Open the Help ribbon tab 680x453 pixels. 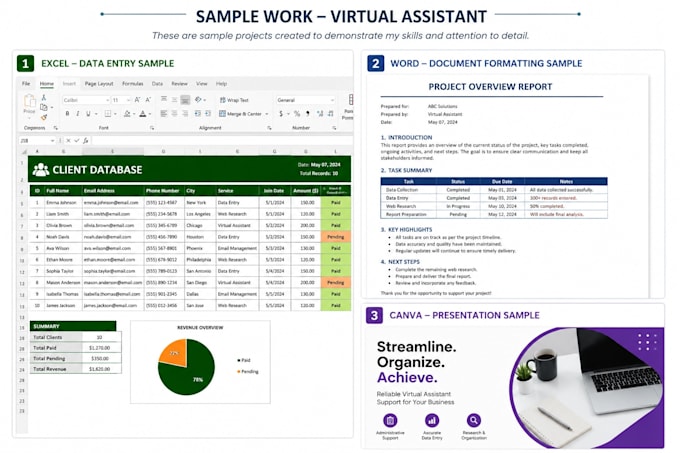(x=222, y=84)
